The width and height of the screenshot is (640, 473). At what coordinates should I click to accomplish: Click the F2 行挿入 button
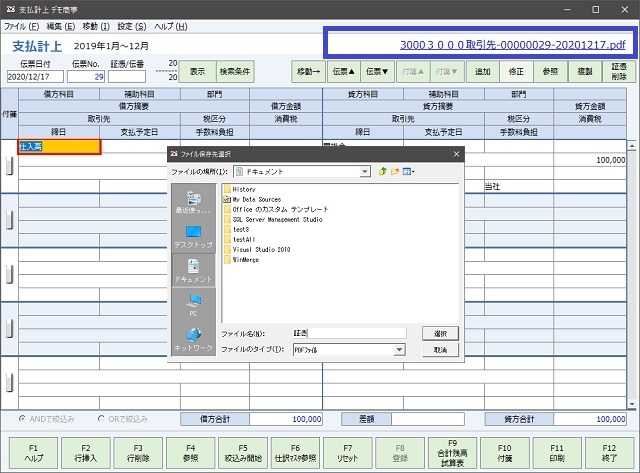tap(86, 453)
